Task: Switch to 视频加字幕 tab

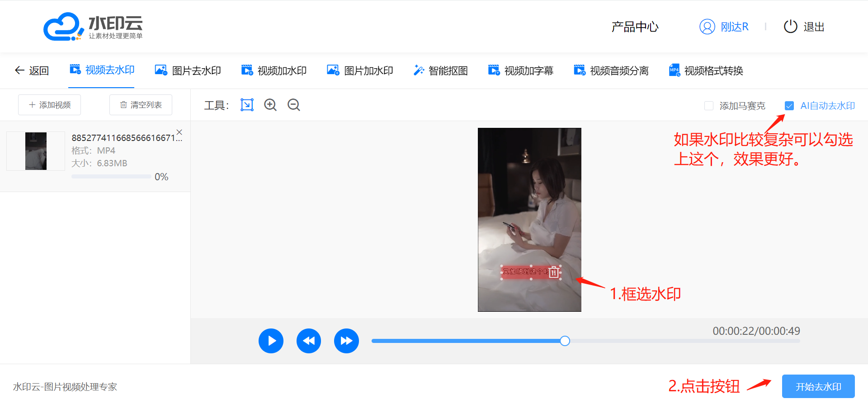Action: pyautogui.click(x=520, y=70)
